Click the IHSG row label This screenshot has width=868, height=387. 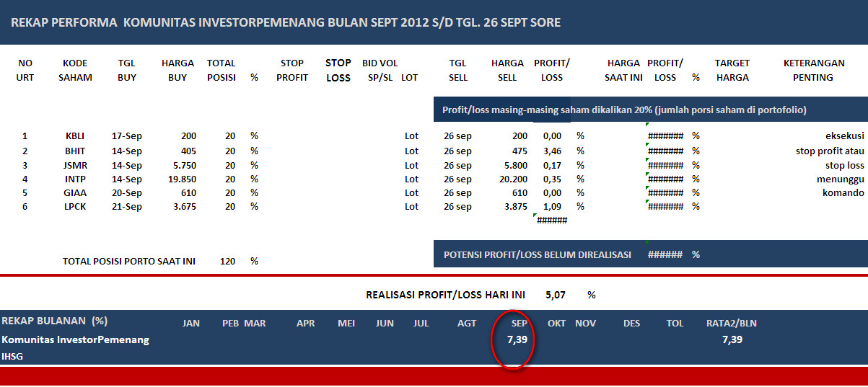click(12, 356)
